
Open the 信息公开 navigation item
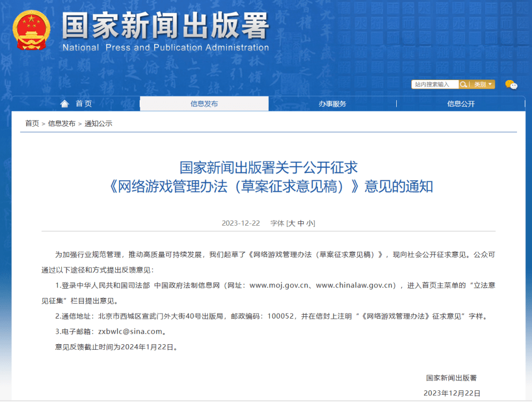[461, 104]
